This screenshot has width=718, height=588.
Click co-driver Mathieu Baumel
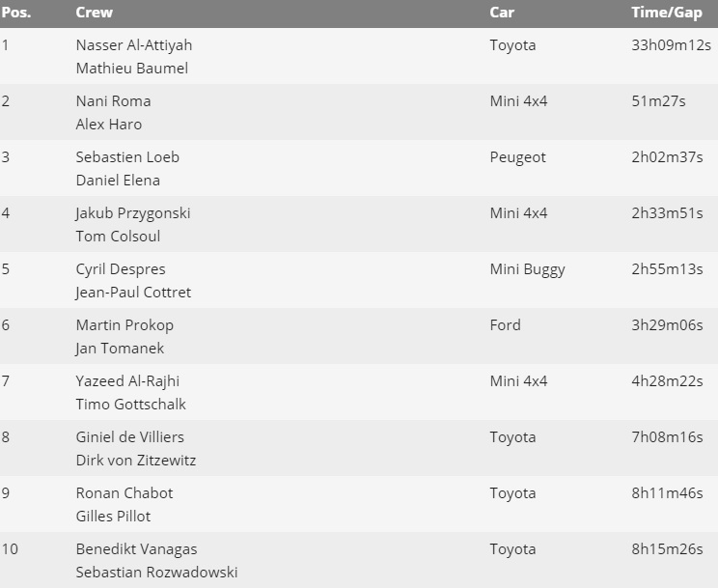pos(132,69)
